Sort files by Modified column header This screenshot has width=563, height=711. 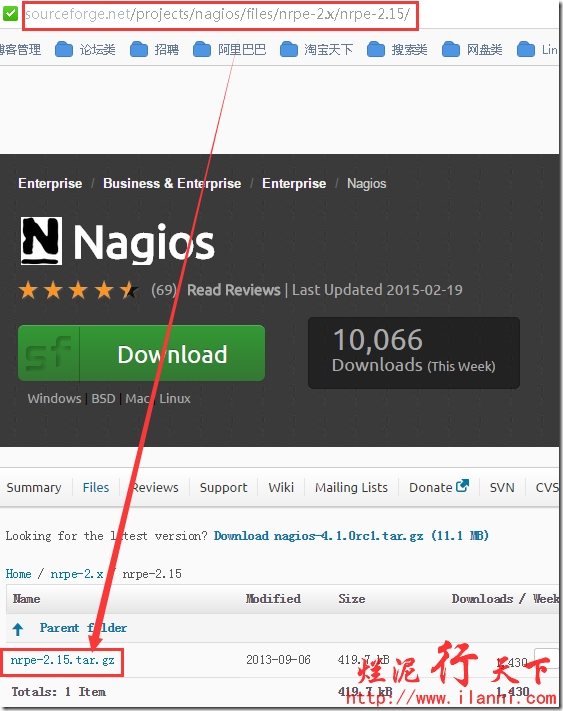coord(273,599)
